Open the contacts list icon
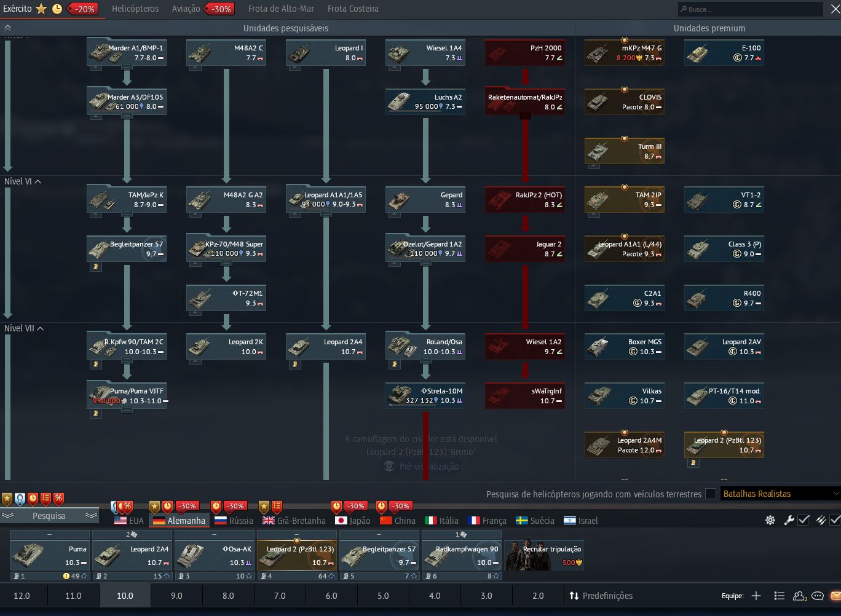Screen dimensions: 841x616 800,596
